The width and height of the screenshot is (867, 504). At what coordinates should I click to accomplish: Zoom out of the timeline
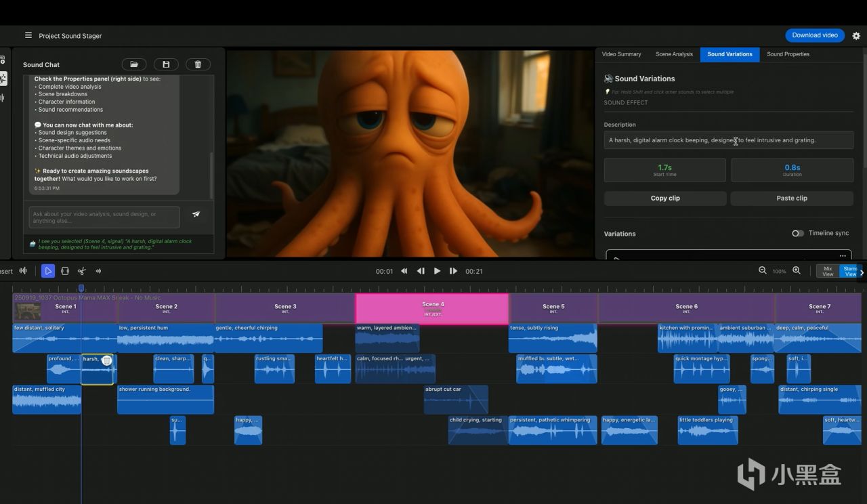click(x=763, y=271)
